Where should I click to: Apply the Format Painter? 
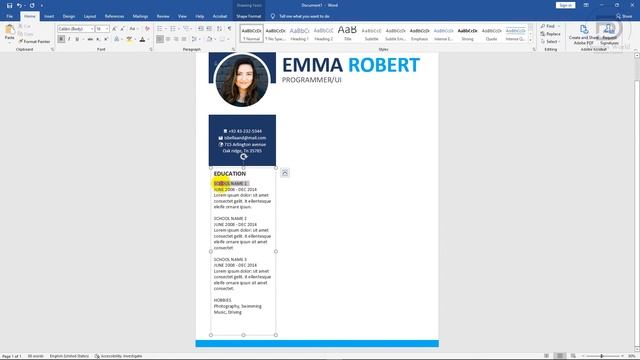pyautogui.click(x=34, y=42)
